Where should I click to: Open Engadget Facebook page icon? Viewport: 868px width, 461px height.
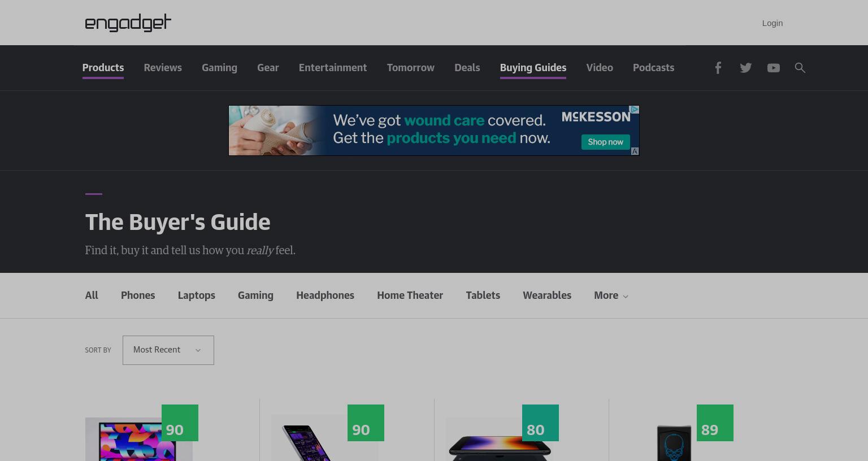718,68
